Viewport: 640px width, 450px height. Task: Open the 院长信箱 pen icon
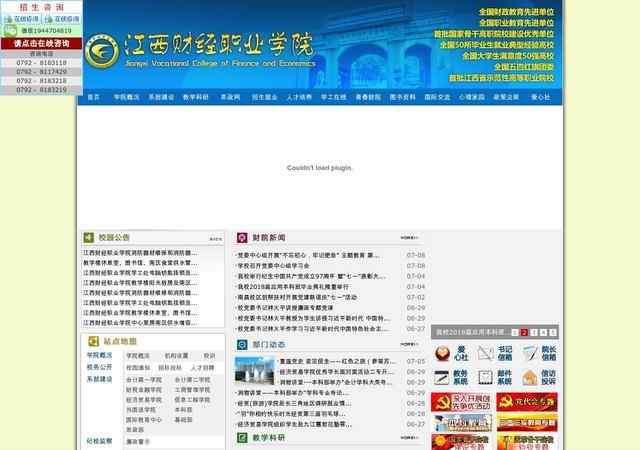530,354
